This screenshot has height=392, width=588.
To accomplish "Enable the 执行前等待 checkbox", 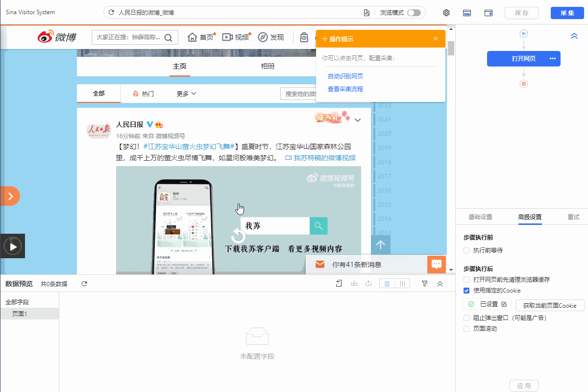I will [466, 250].
